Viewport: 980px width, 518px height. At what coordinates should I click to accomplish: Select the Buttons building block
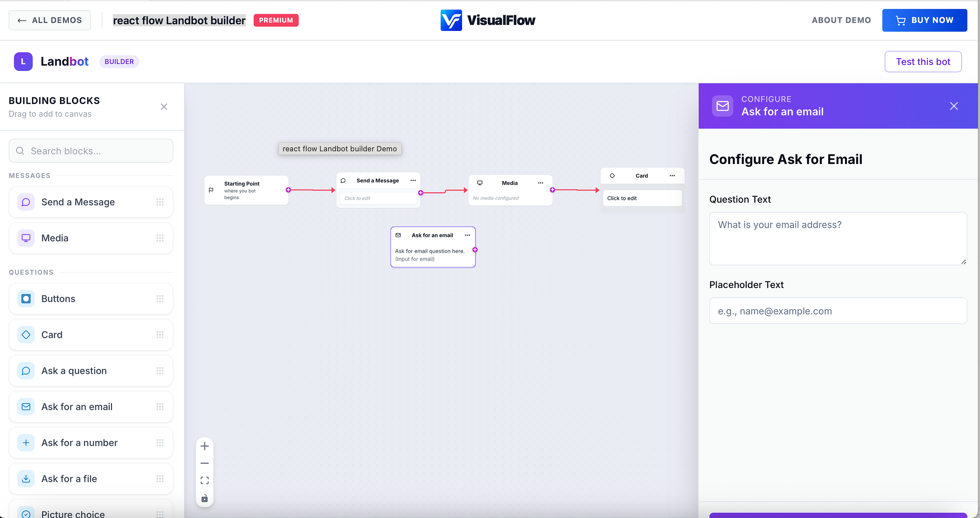(91, 299)
